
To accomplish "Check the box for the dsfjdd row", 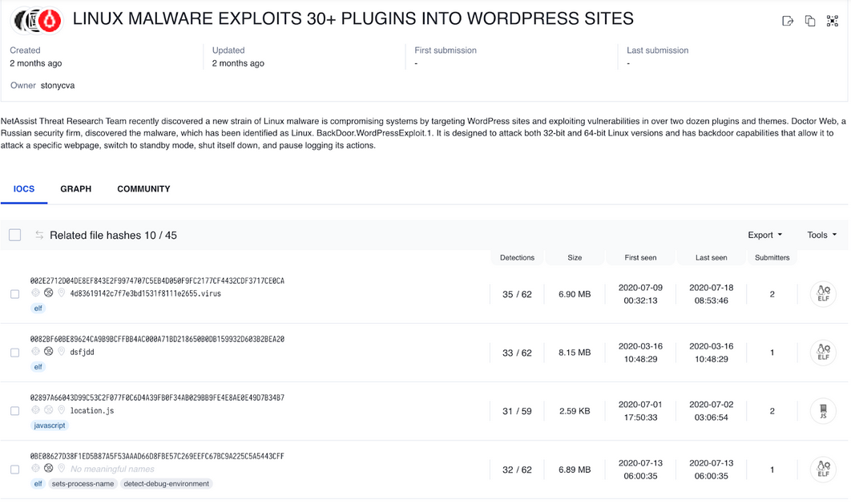I will point(14,353).
